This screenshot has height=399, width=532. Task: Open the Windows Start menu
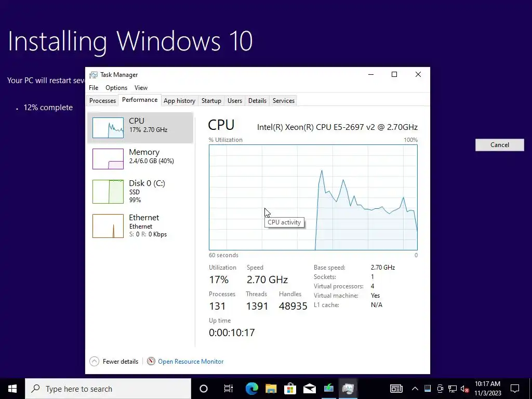point(12,389)
